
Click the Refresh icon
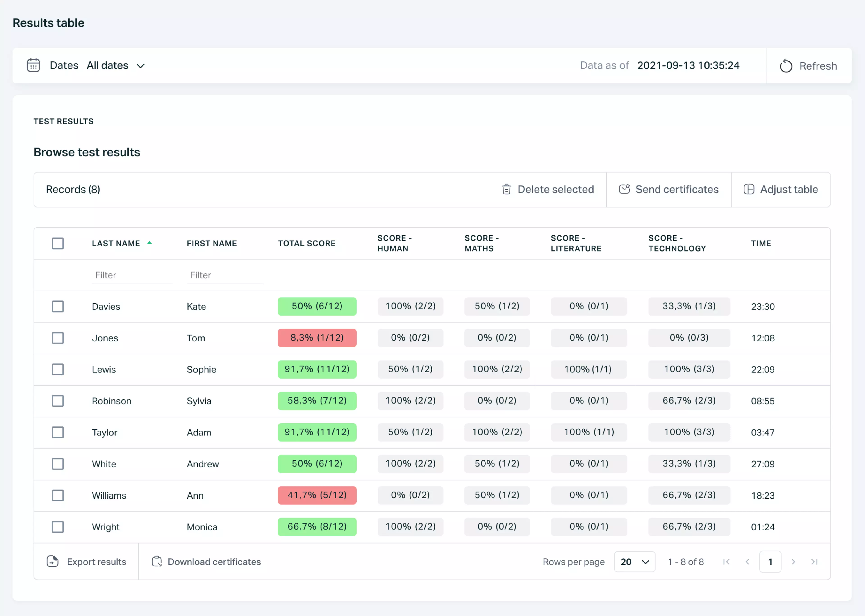point(786,66)
